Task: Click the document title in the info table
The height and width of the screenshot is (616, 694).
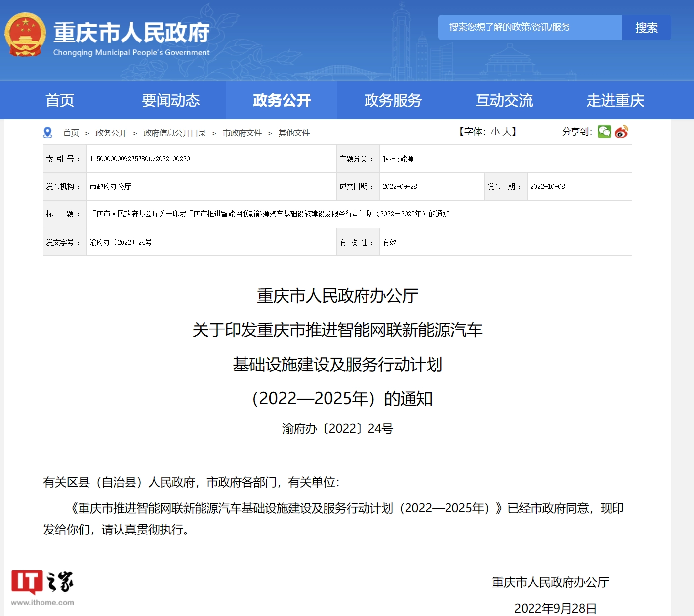Action: click(x=269, y=214)
